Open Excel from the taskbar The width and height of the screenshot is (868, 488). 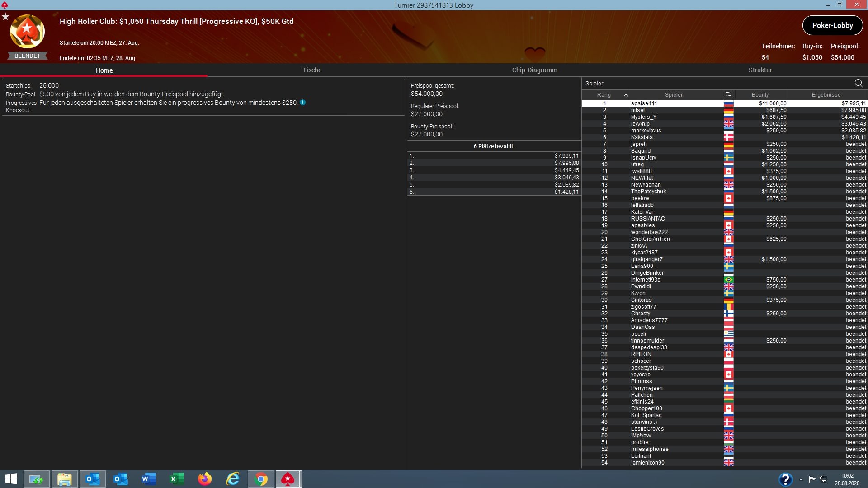[x=177, y=479]
